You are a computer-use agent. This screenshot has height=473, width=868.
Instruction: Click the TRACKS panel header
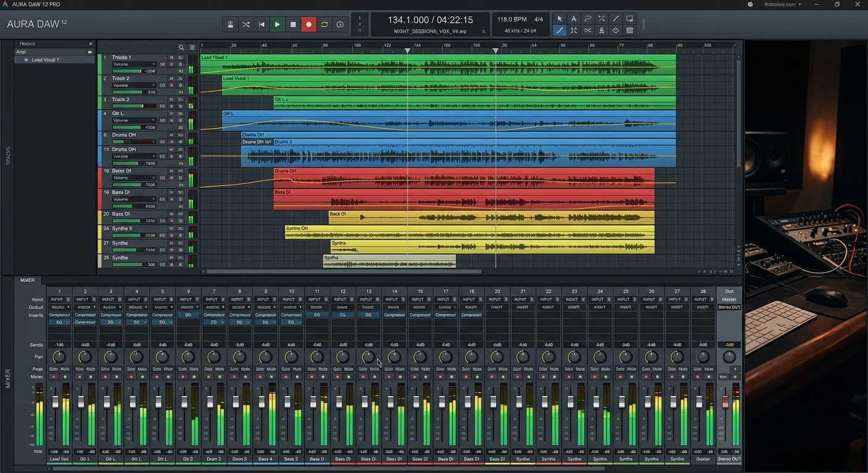coord(27,44)
